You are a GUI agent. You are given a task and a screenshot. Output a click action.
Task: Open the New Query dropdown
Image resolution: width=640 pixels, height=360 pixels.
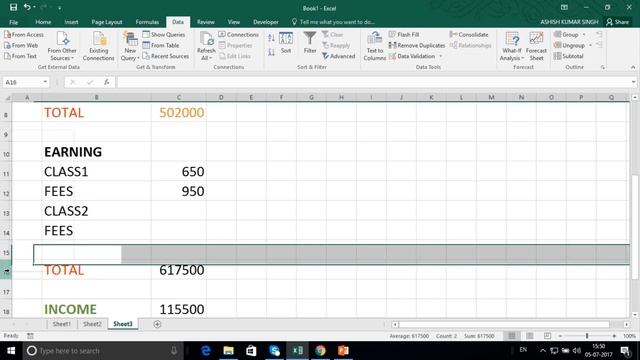point(130,46)
